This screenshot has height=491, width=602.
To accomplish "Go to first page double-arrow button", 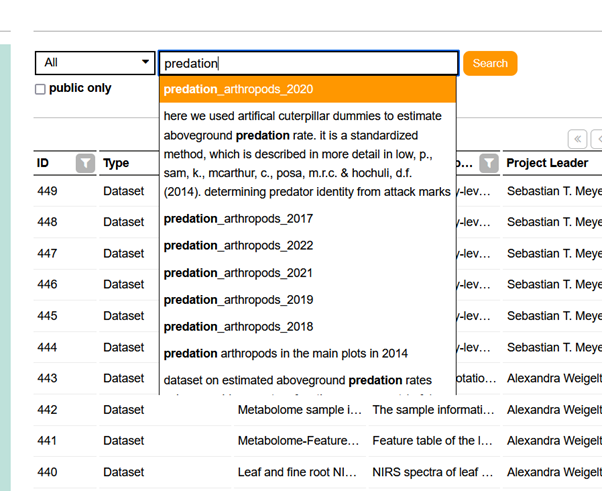I will click(577, 139).
